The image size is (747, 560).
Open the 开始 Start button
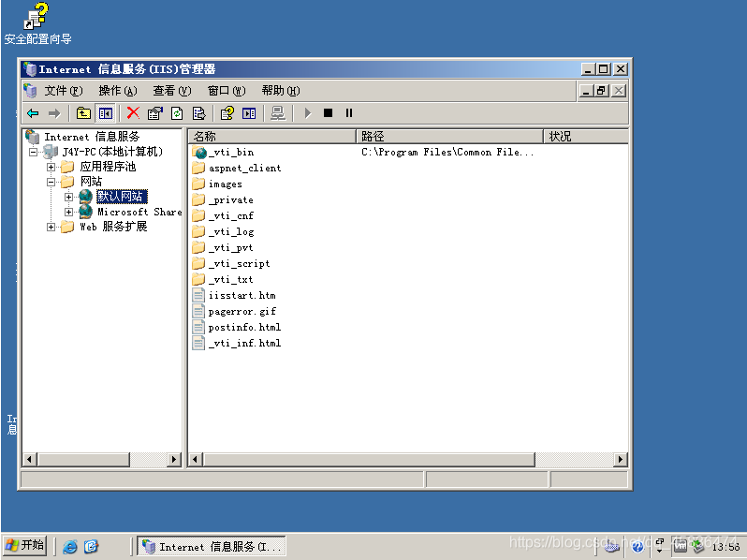[x=24, y=546]
